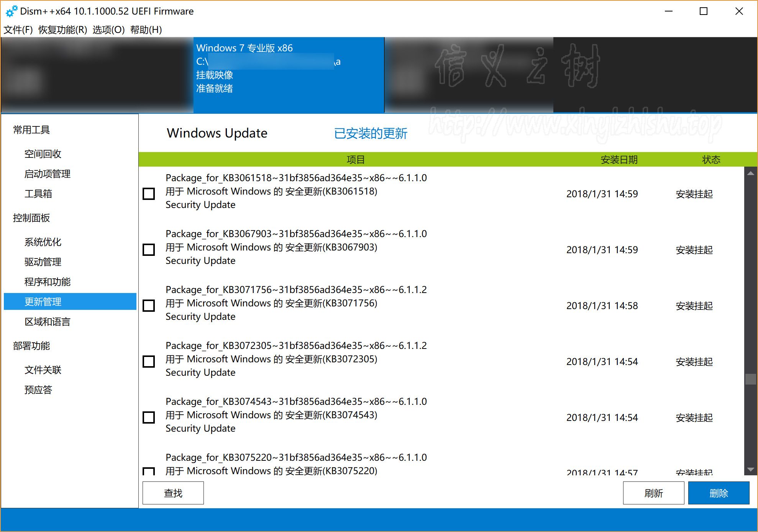Check the KB3061518 update checkbox
Viewport: 758px width, 532px height.
149,194
